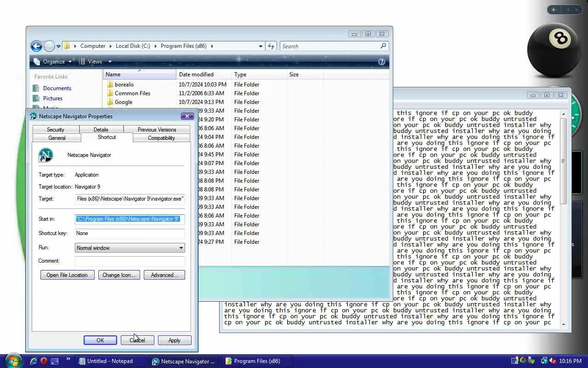Switch to Untitled - Notepad taskbar button

[x=110, y=361]
